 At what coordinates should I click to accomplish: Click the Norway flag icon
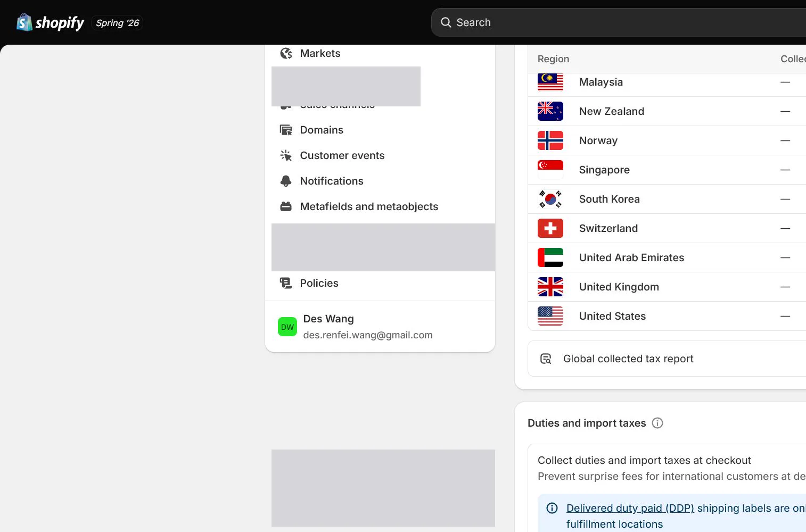550,140
